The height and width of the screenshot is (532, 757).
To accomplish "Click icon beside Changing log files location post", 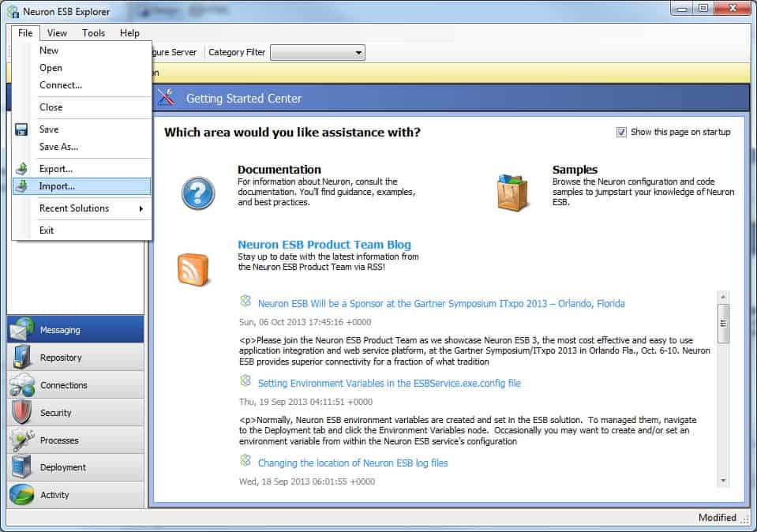I will (x=245, y=460).
